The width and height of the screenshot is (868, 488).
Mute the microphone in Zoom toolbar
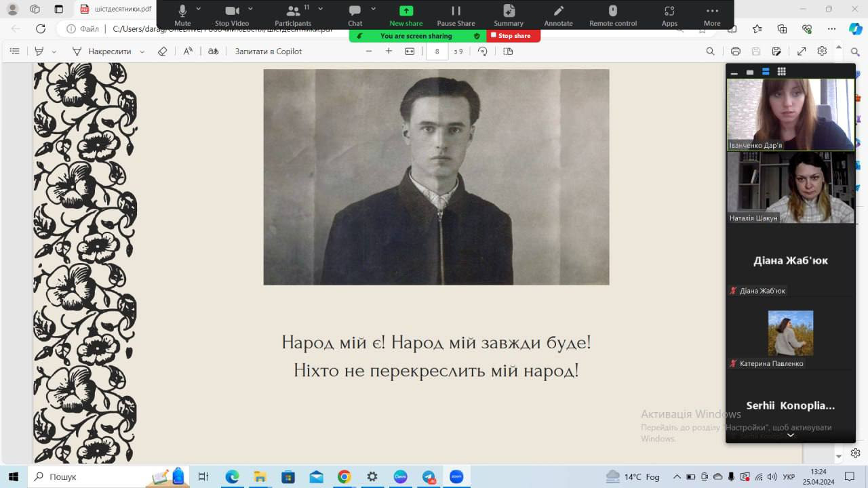(182, 14)
